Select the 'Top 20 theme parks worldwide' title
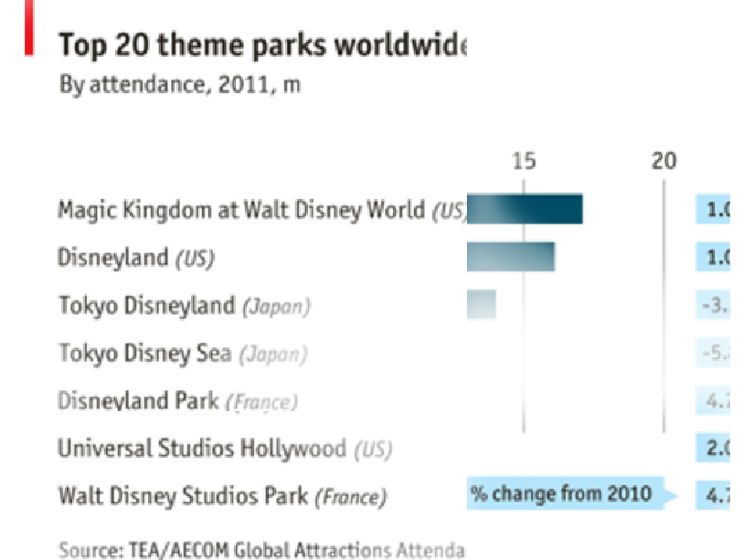 262,45
